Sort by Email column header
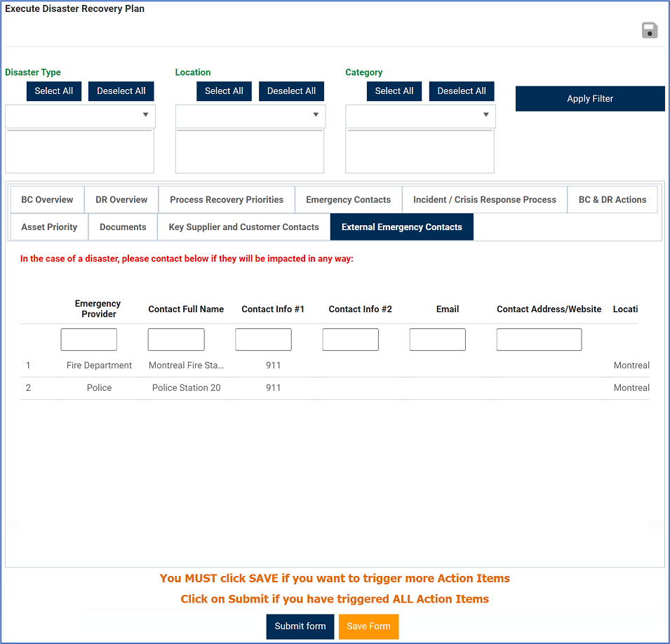 tap(448, 309)
